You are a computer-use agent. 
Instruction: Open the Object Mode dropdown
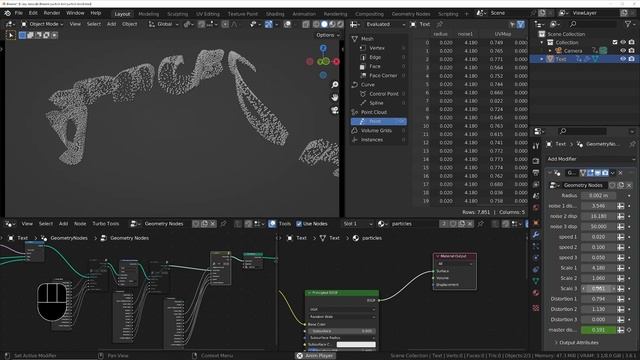(42, 24)
